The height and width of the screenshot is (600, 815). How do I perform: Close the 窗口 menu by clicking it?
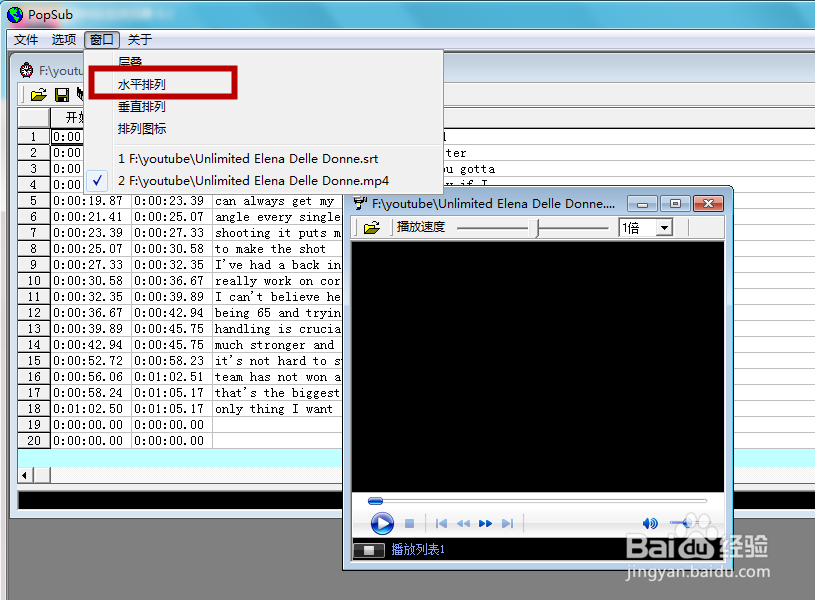pos(102,40)
